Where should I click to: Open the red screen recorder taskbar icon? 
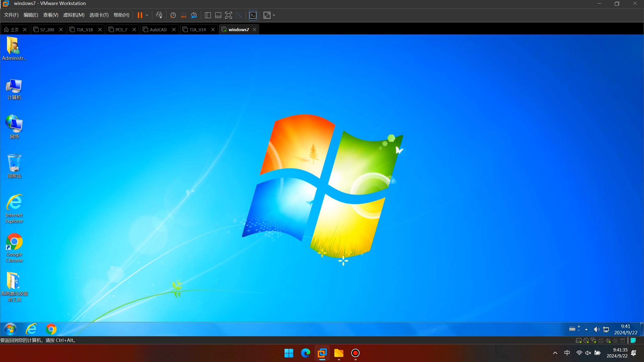(x=355, y=353)
